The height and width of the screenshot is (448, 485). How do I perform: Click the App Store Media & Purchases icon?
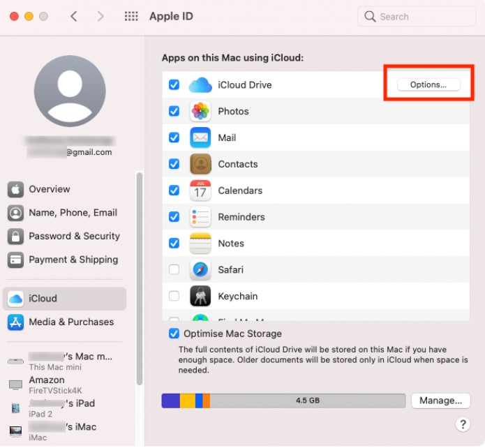(15, 322)
